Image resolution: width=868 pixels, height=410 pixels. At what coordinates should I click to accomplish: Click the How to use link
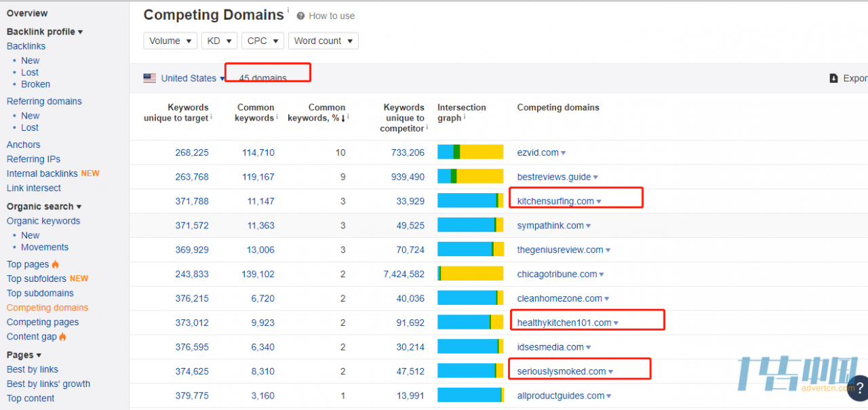click(x=332, y=16)
